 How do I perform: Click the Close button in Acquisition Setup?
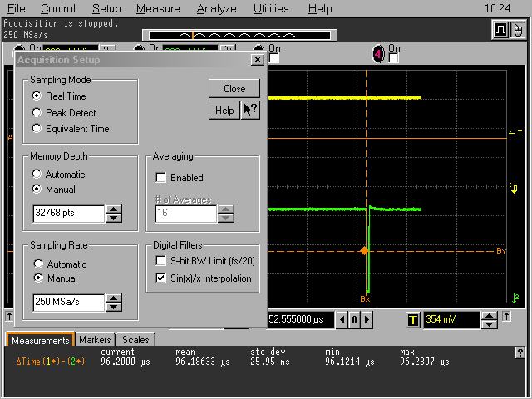coord(234,89)
